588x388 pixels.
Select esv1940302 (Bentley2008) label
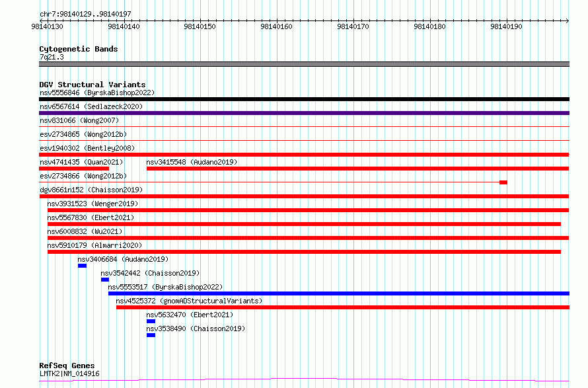(87, 148)
